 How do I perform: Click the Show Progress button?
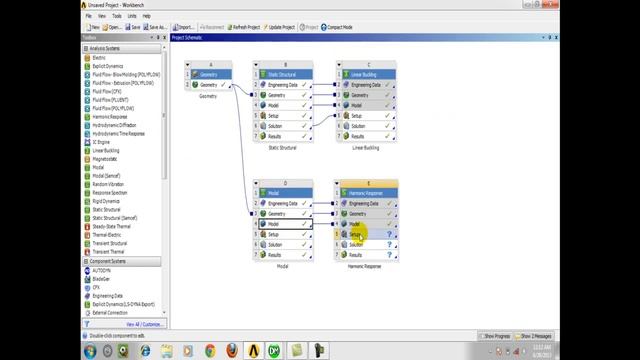click(496, 336)
